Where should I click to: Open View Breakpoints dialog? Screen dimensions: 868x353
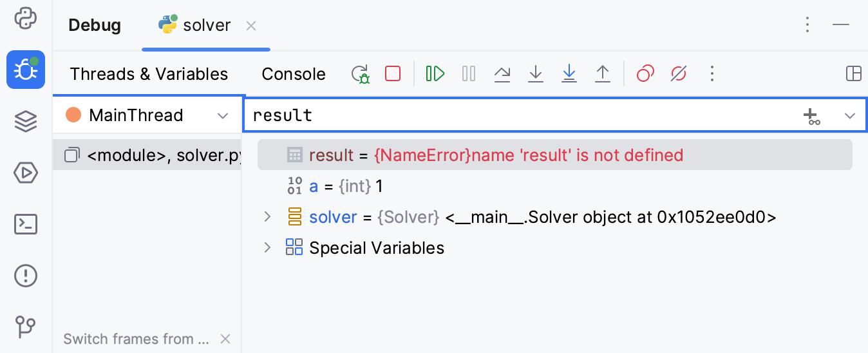[x=645, y=74]
